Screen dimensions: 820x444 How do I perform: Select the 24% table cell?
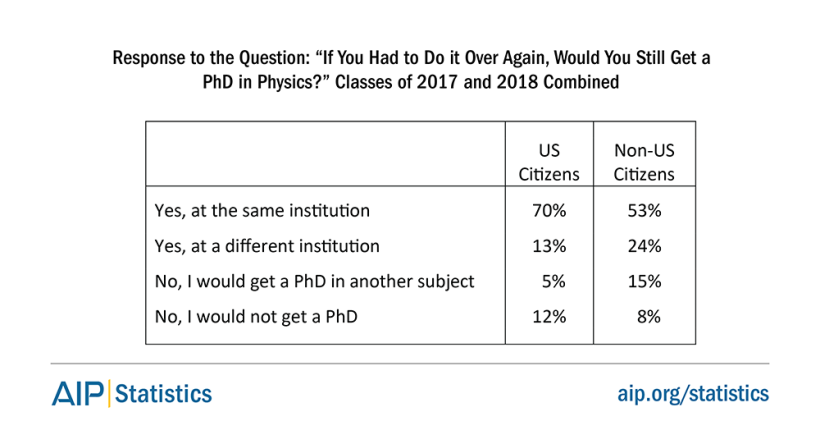(x=644, y=244)
